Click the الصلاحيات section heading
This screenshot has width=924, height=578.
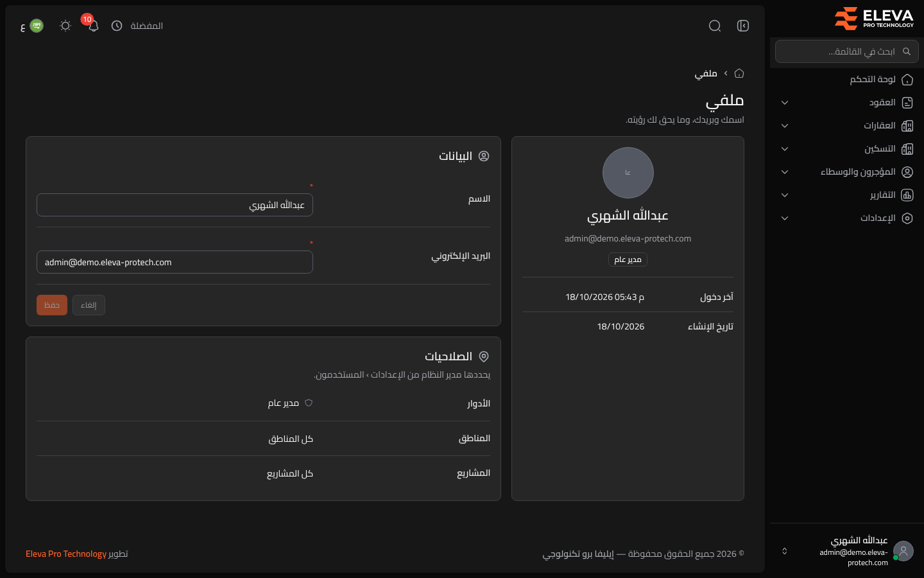(449, 356)
